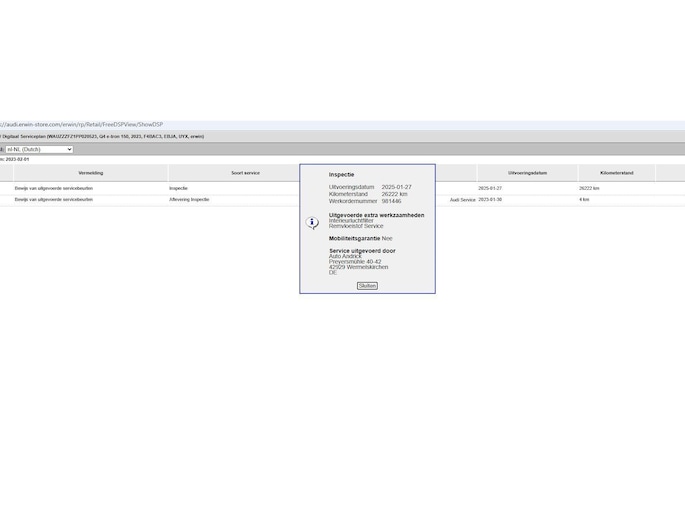Click the Uitvoeringsdatum column header
685x514 pixels.
pos(527,173)
